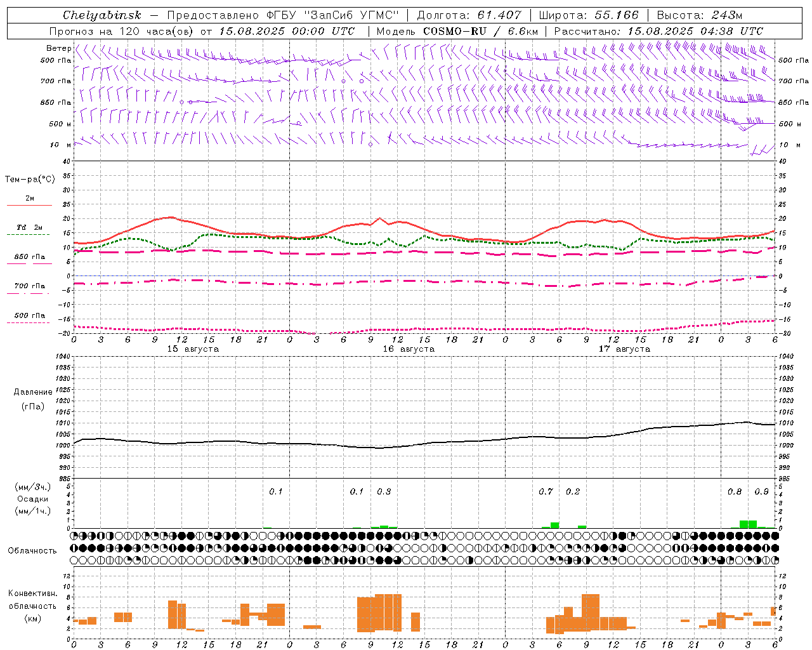Select the (мм/3ч.) precipitation unit label

[x=33, y=487]
